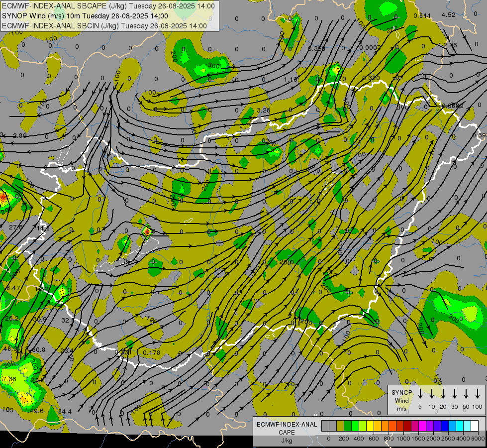This screenshot has height=448, width=487.
Task: Click the map value '30.9'
Action: (x=40, y=319)
